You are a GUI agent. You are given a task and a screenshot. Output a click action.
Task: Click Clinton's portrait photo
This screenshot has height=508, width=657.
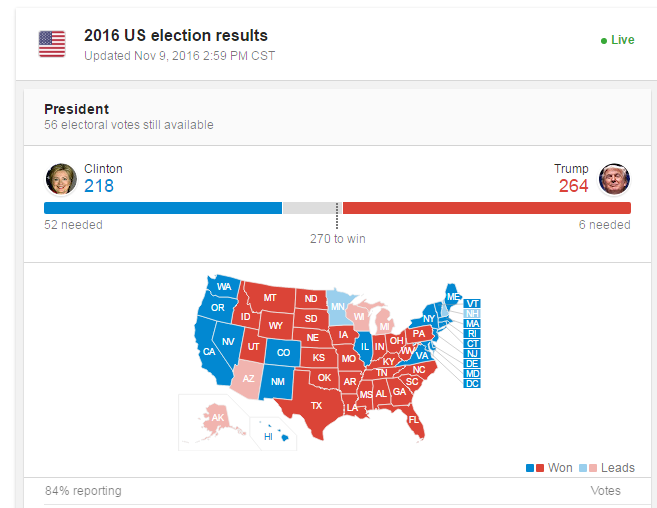coord(61,178)
